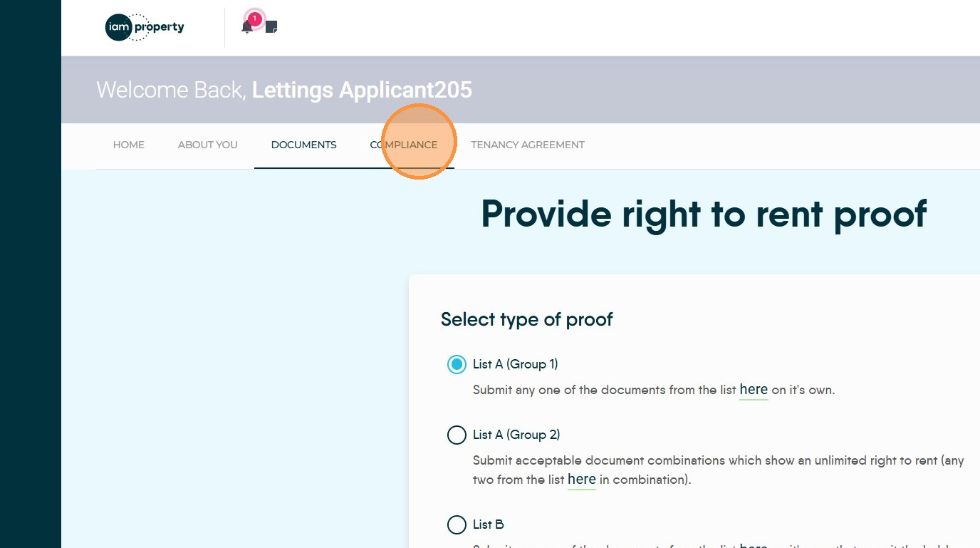Click the 'here' link under List B
This screenshot has width=980, height=548.
coord(754,544)
